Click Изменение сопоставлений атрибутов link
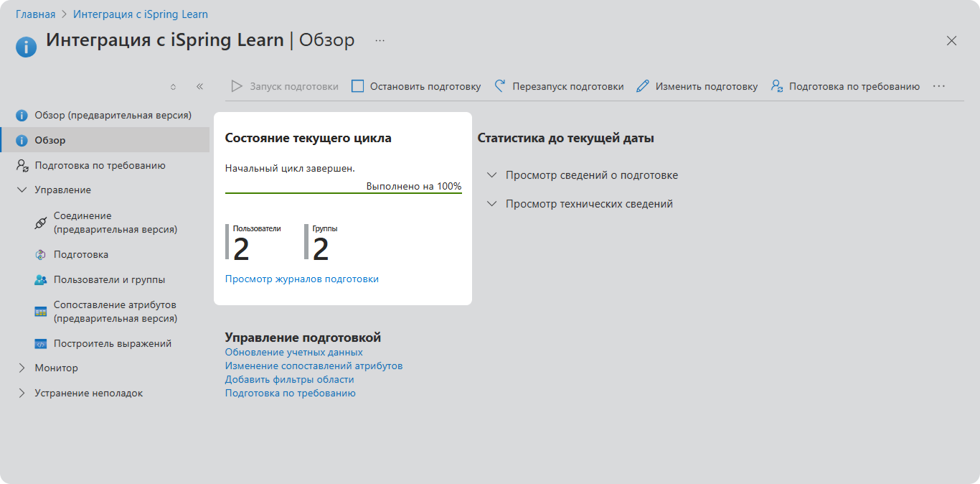Viewport: 980px width, 484px height. pos(314,366)
